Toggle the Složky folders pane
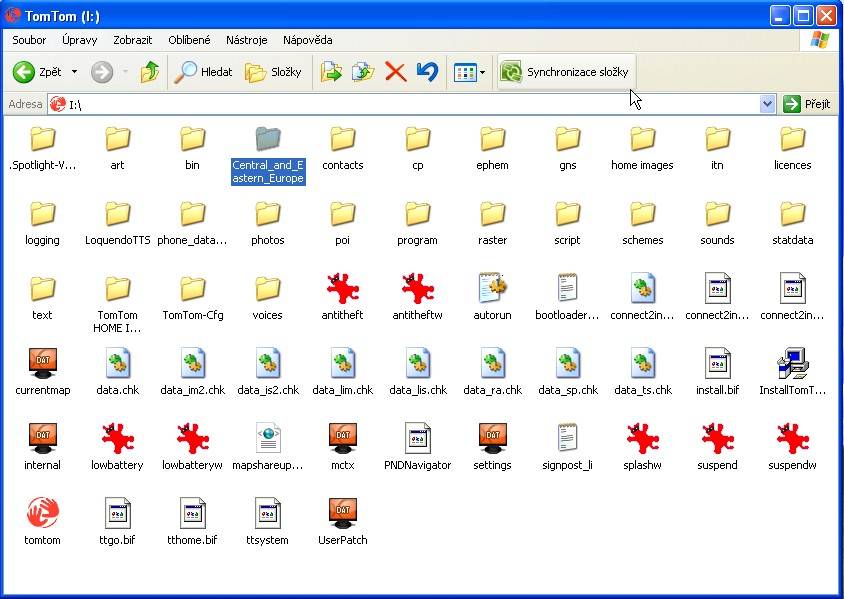The height and width of the screenshot is (599, 844). pyautogui.click(x=273, y=72)
